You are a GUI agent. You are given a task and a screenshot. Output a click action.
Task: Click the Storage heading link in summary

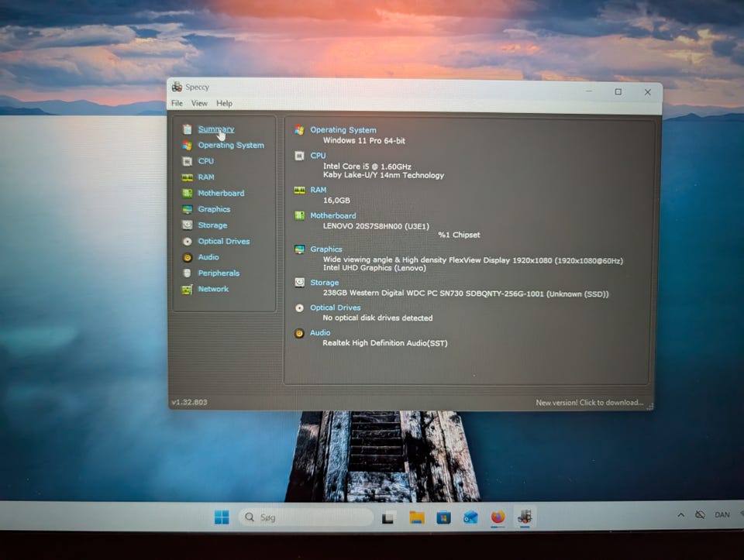325,283
